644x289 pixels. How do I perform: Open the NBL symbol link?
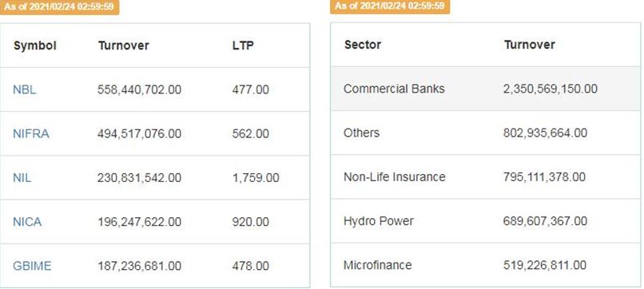[x=24, y=89]
